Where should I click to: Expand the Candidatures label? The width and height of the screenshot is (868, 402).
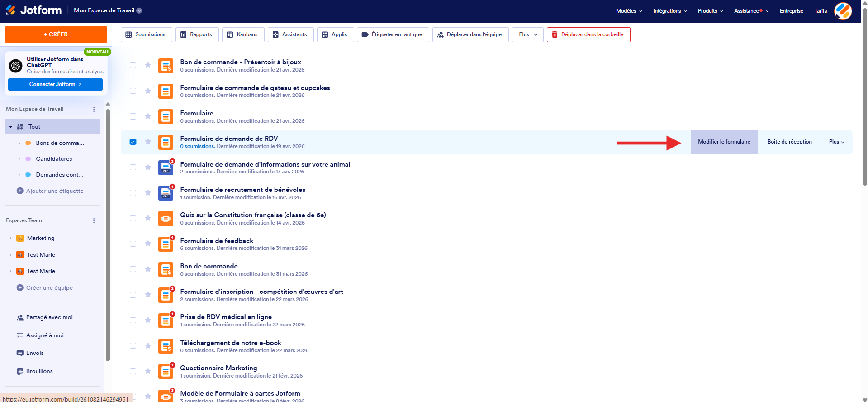tap(19, 159)
